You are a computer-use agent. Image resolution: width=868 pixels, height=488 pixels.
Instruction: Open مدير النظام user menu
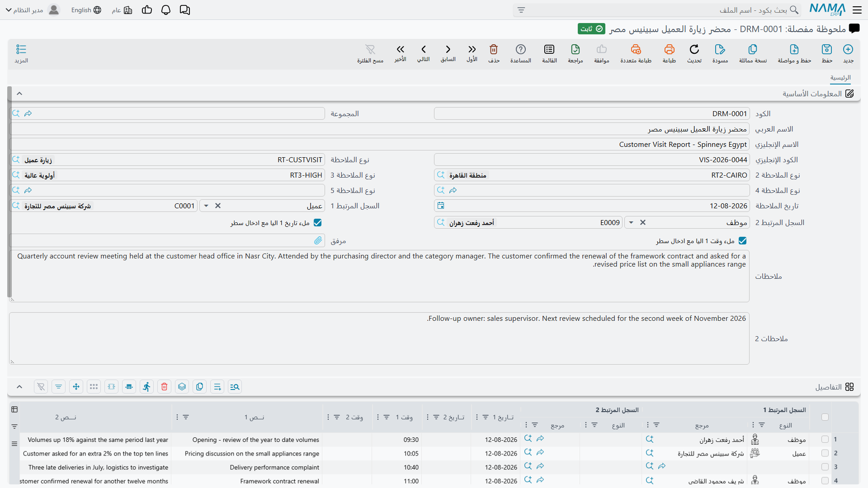[33, 10]
